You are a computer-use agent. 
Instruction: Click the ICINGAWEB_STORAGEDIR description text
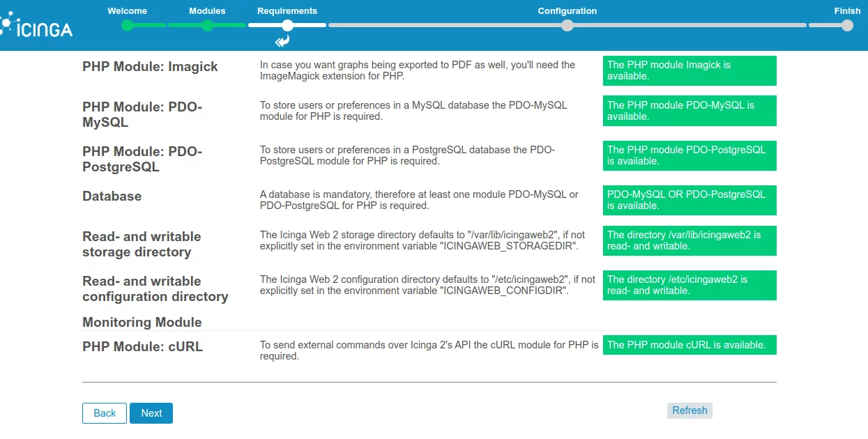[422, 240]
